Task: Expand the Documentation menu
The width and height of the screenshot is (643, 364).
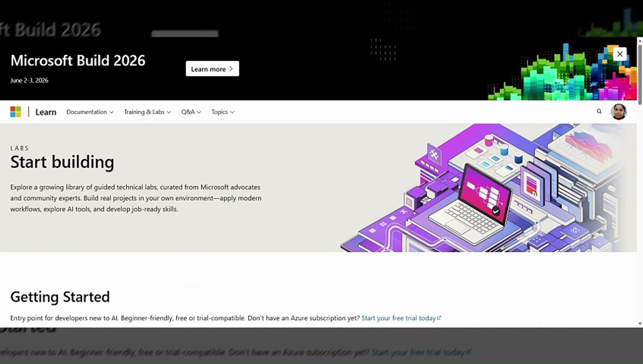Action: point(90,112)
